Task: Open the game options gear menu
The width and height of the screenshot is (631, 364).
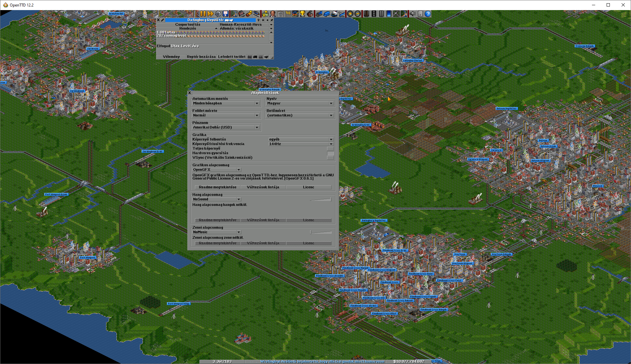Action: 218,14
